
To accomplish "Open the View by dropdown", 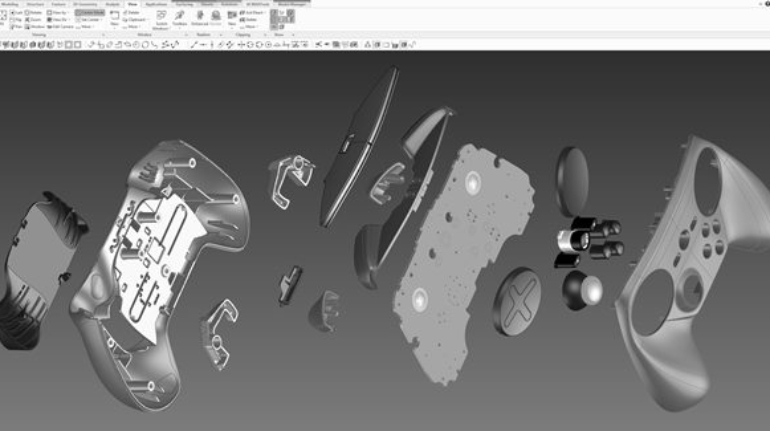I will [x=58, y=13].
